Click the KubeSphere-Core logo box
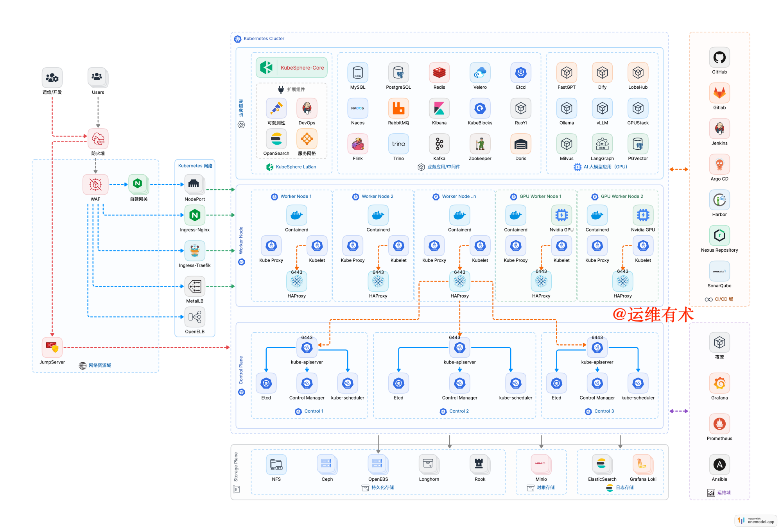782x532 pixels. coord(292,68)
